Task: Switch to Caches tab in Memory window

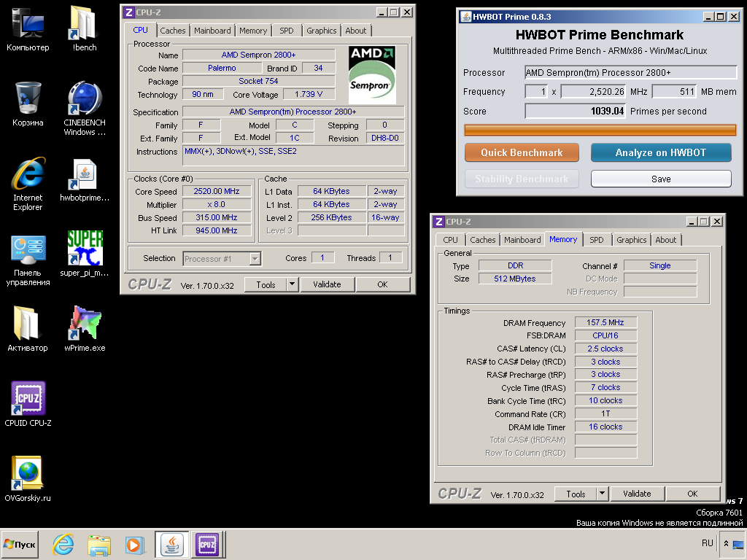Action: pyautogui.click(x=483, y=240)
